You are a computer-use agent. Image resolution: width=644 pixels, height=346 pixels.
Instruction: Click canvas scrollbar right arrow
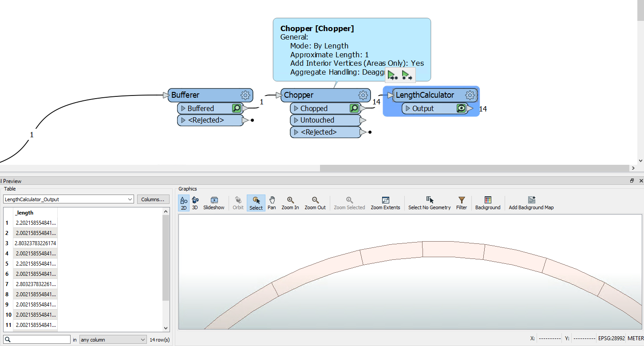pos(633,168)
